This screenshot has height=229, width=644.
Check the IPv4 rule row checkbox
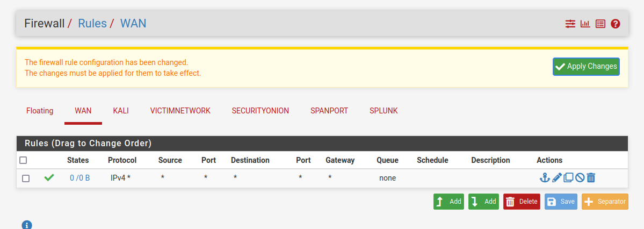[26, 178]
